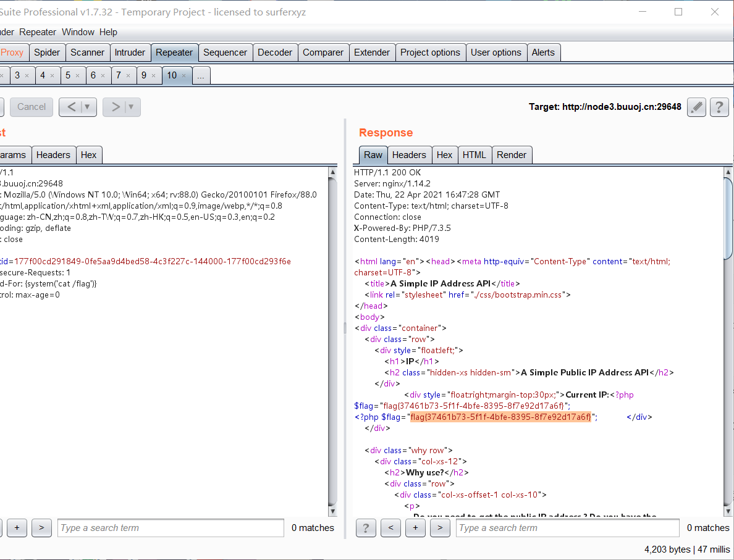Open the Extender tab
The height and width of the screenshot is (560, 734).
click(x=372, y=52)
